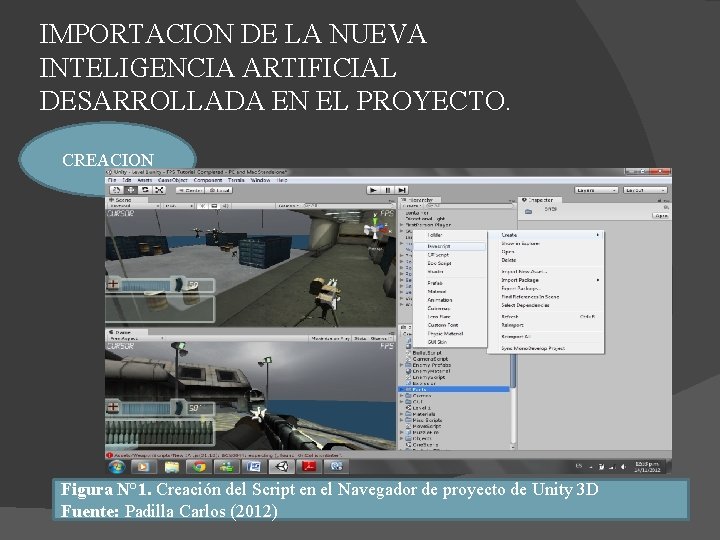720x540 pixels.
Task: Open the Terrain menu
Action: (x=236, y=180)
